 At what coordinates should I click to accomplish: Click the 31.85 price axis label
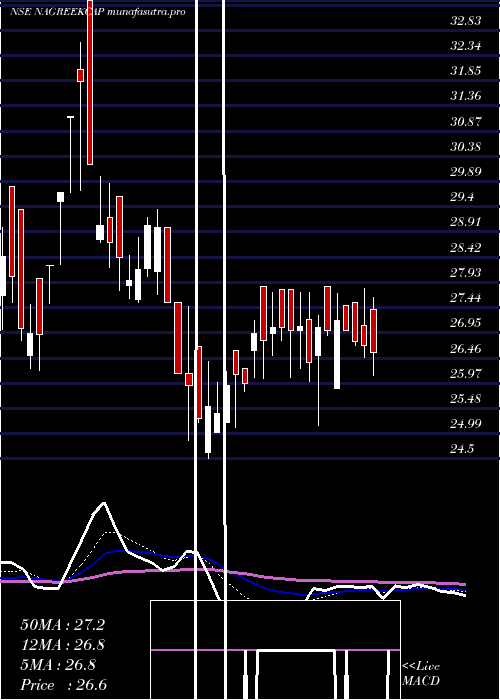[x=466, y=71]
